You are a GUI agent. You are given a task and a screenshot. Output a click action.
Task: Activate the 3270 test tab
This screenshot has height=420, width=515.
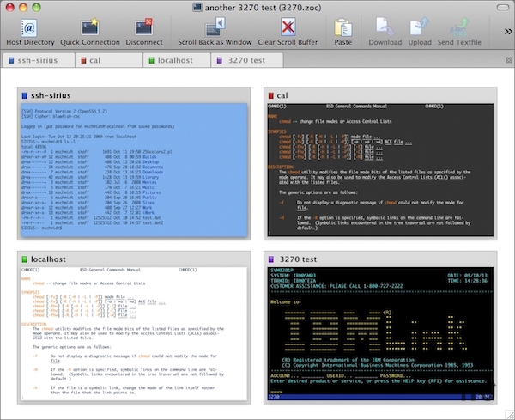click(x=249, y=61)
